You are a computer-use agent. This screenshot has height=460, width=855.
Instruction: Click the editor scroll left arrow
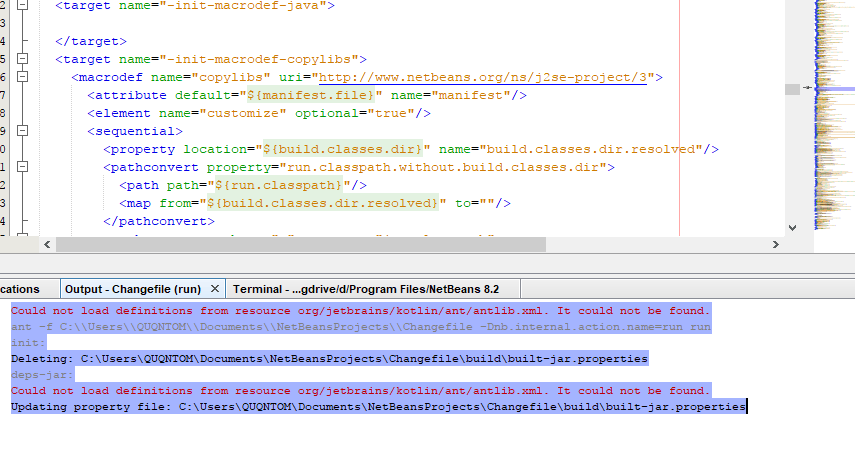47,244
